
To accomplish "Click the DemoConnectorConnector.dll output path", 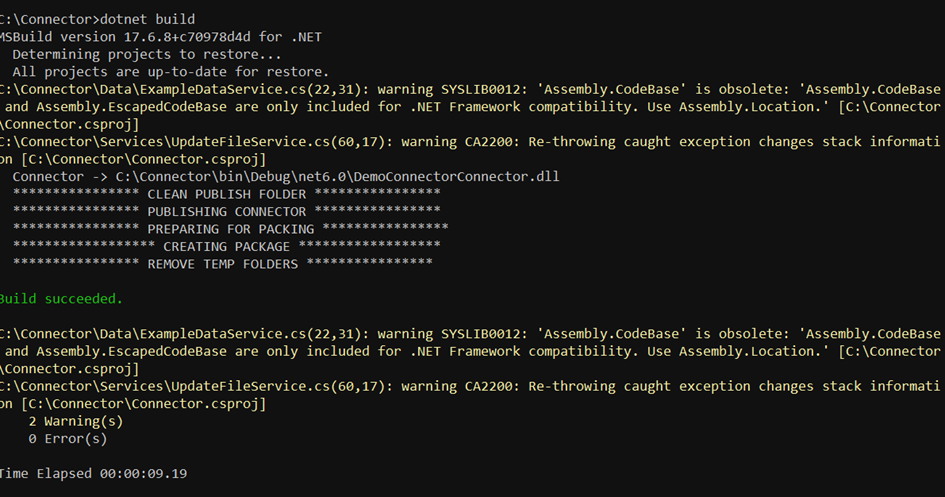I will pyautogui.click(x=338, y=177).
